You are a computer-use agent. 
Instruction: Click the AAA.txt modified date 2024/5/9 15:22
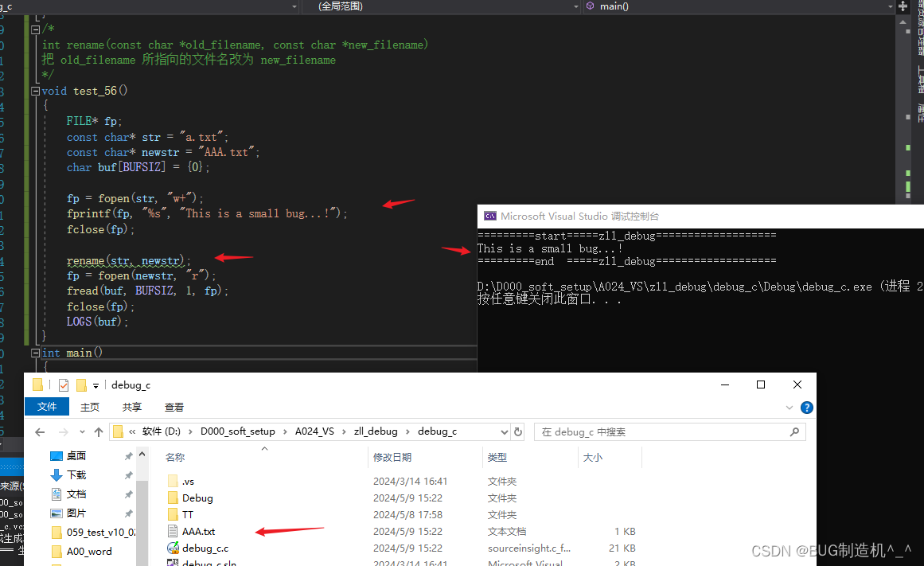tap(407, 531)
